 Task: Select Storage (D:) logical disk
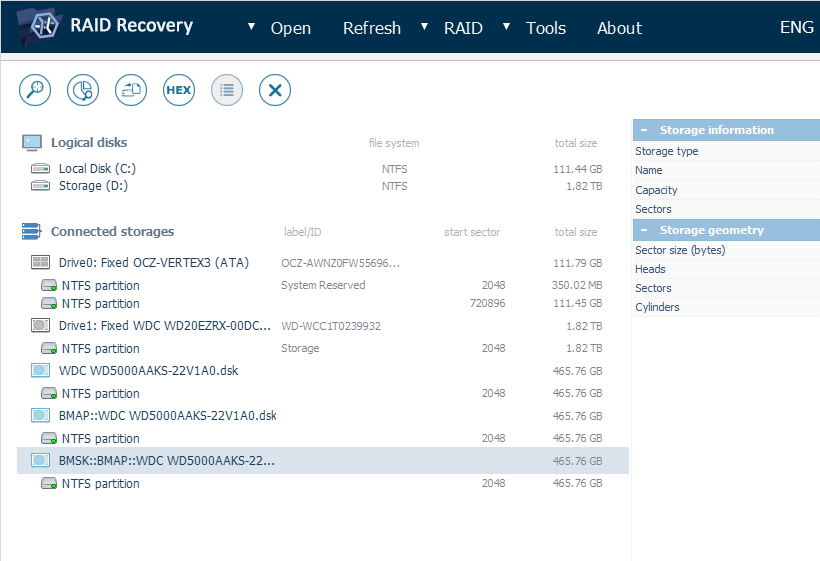tap(93, 186)
